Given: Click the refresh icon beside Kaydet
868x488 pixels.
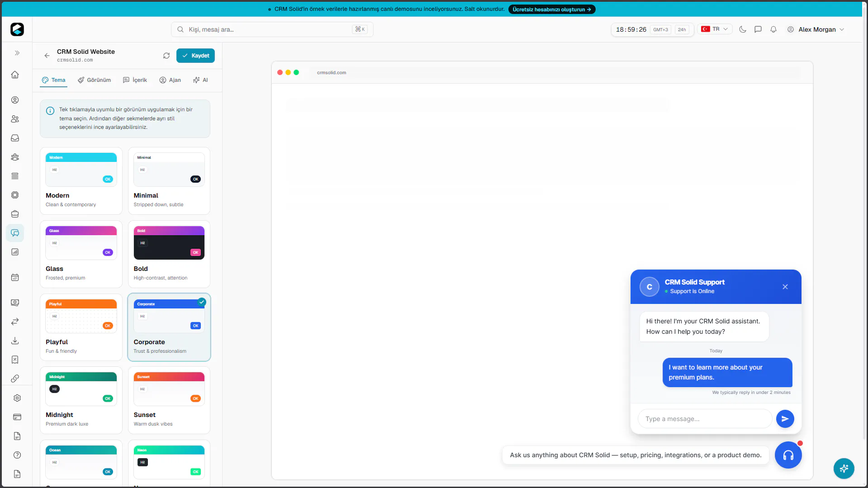Looking at the screenshot, I should [166, 56].
